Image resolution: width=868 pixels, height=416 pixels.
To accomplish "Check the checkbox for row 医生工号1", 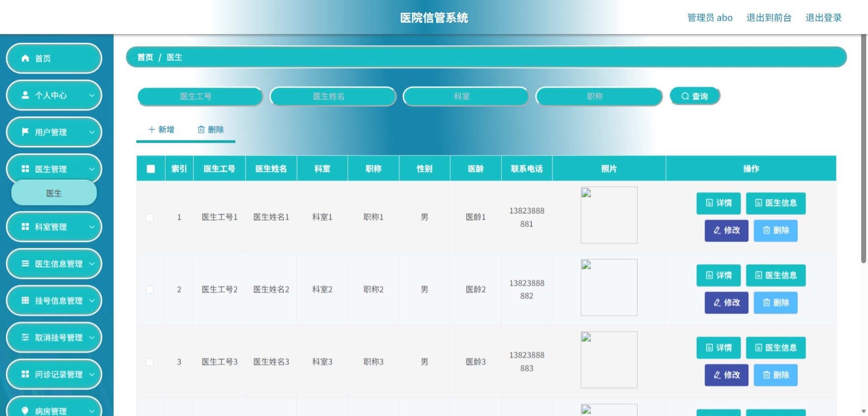I will coord(150,217).
